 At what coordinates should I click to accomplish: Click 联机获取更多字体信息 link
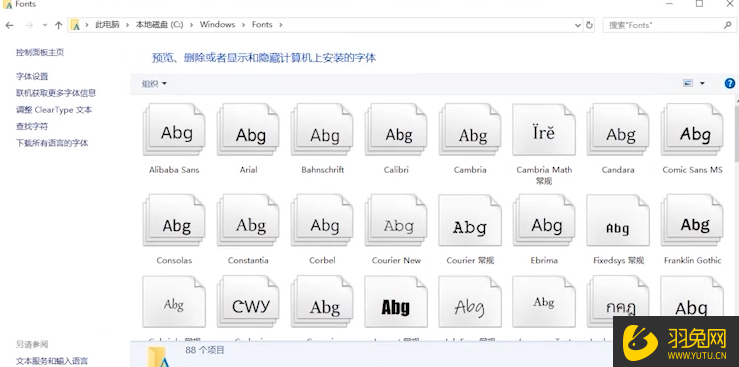[x=56, y=93]
